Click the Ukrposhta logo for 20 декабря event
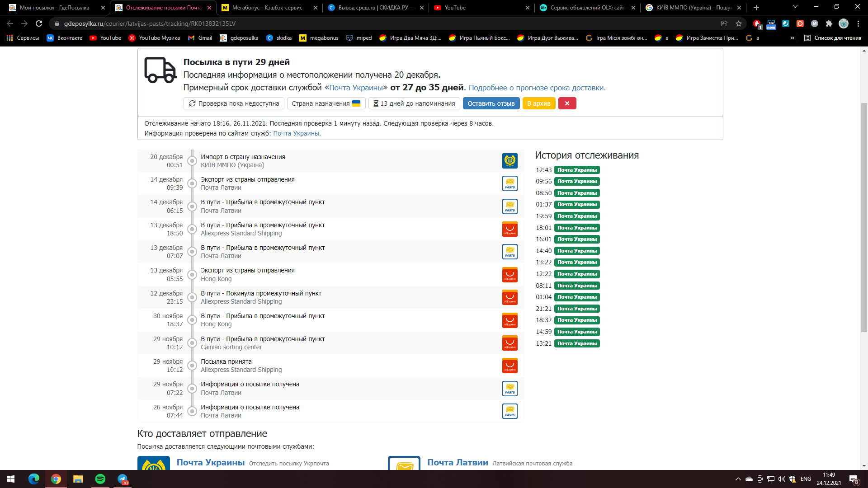This screenshot has height=488, width=868. (x=510, y=161)
